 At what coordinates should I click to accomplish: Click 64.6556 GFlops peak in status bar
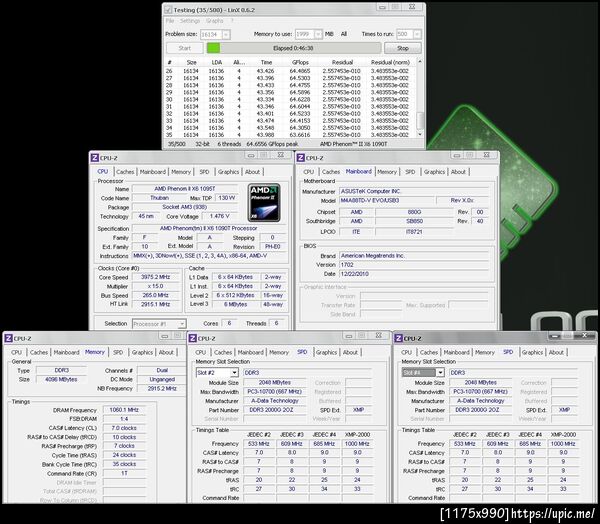[272, 144]
